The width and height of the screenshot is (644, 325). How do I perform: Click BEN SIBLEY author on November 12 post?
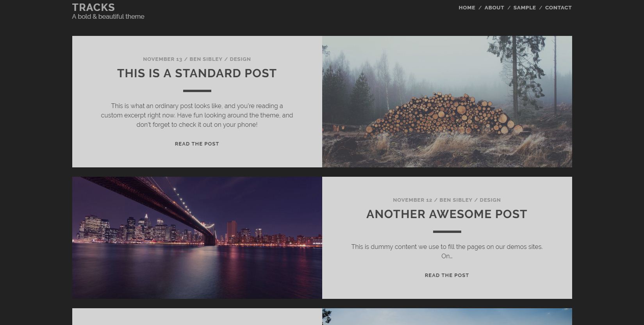point(456,200)
